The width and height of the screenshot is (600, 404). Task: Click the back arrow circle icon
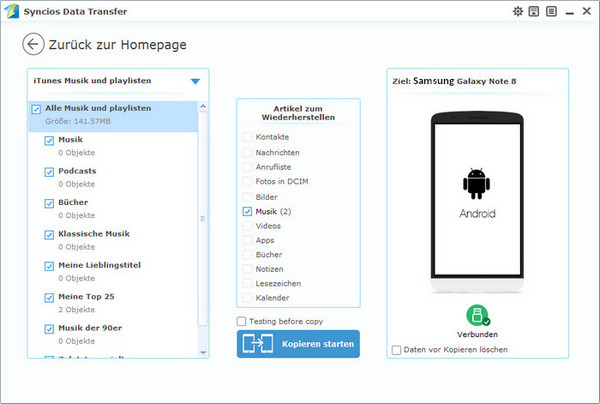(33, 44)
